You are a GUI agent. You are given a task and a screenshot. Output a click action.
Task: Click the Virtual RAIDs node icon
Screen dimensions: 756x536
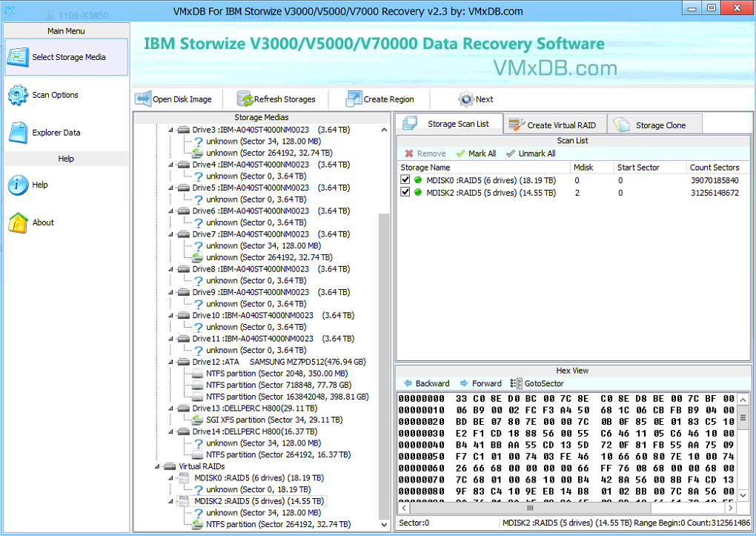170,466
